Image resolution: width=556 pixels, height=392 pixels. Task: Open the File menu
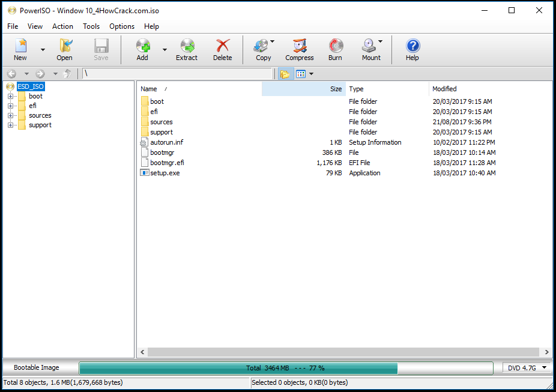(x=13, y=26)
